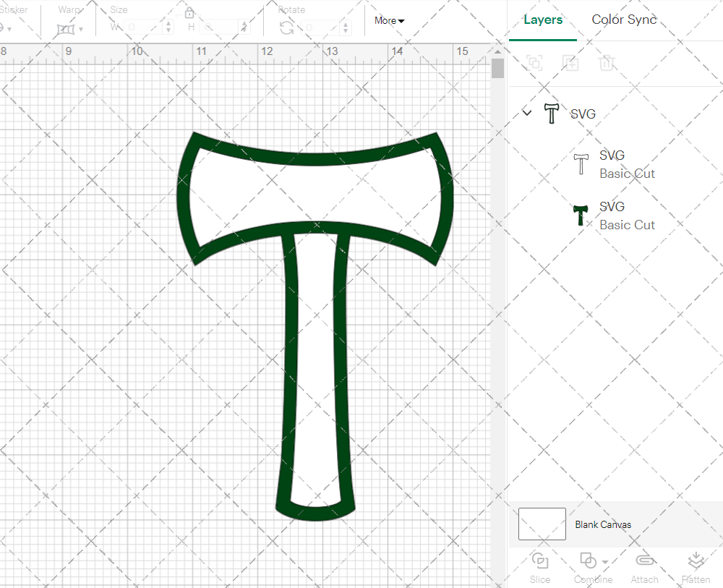The height and width of the screenshot is (588, 723).
Task: Collapse the SVG layer group
Action: point(527,114)
